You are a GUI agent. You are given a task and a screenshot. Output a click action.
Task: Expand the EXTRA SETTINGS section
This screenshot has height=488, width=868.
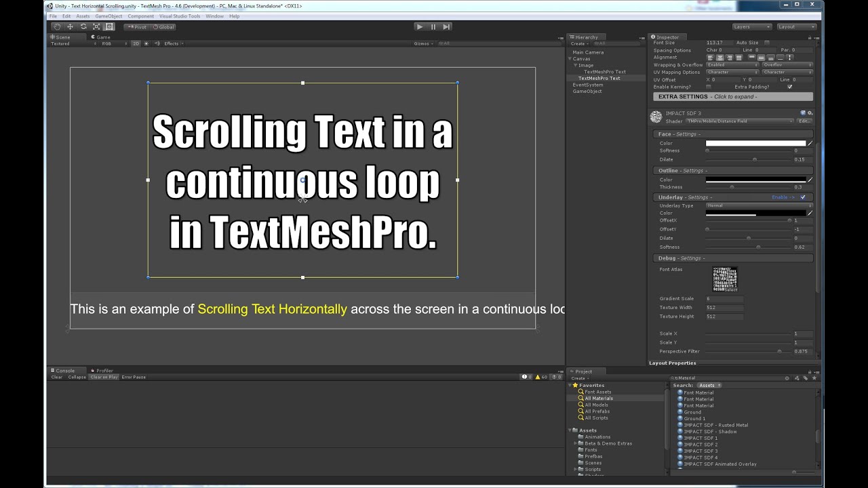[733, 96]
